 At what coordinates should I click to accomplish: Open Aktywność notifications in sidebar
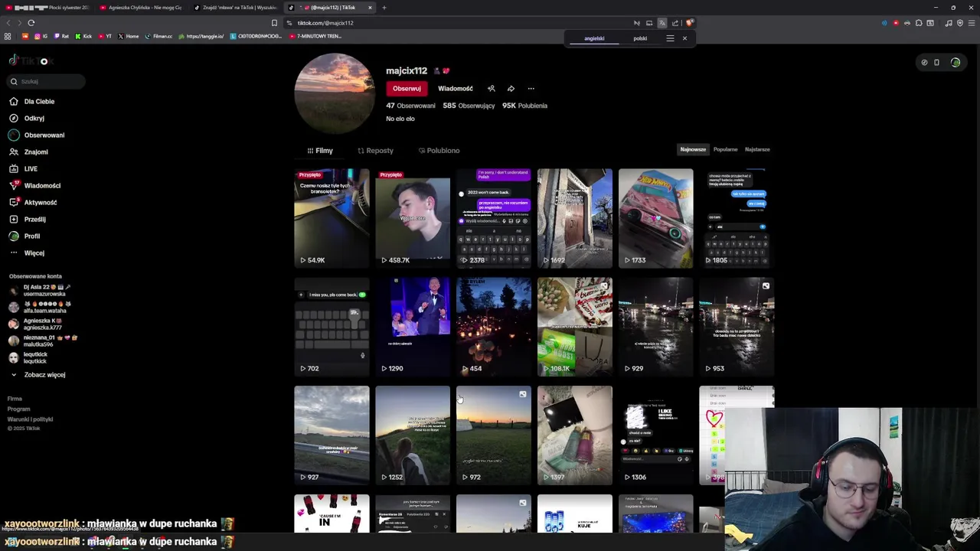[33, 202]
